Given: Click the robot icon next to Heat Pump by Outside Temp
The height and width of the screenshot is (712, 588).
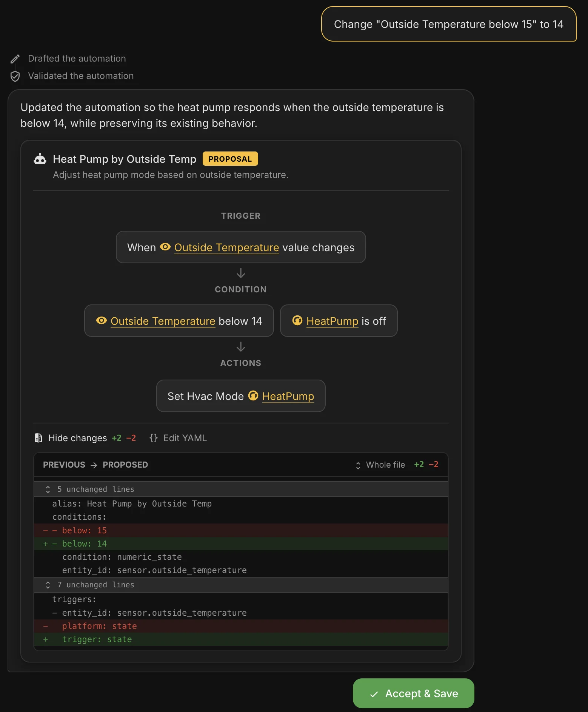Looking at the screenshot, I should [40, 159].
